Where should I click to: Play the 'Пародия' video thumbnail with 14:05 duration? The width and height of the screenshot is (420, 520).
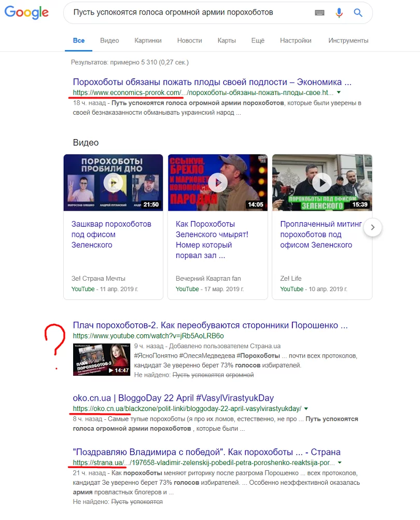(x=218, y=182)
